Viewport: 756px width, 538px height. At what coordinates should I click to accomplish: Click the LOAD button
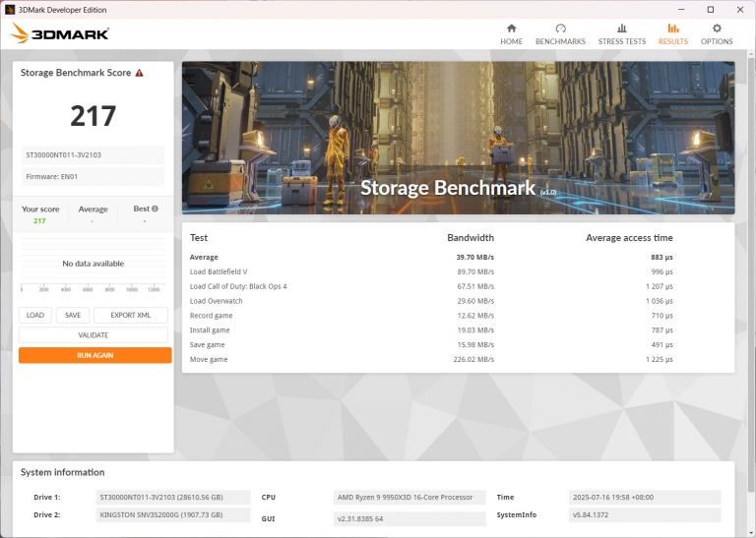35,315
